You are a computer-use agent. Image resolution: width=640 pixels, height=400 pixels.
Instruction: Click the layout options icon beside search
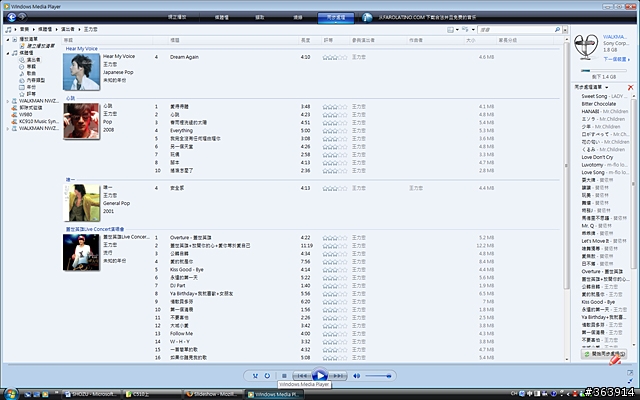[x=465, y=29]
